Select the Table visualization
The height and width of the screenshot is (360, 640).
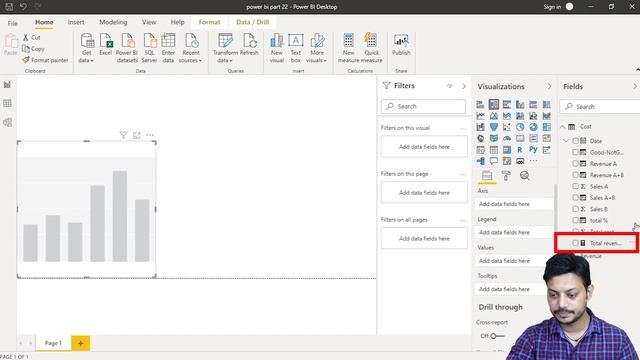click(493, 150)
